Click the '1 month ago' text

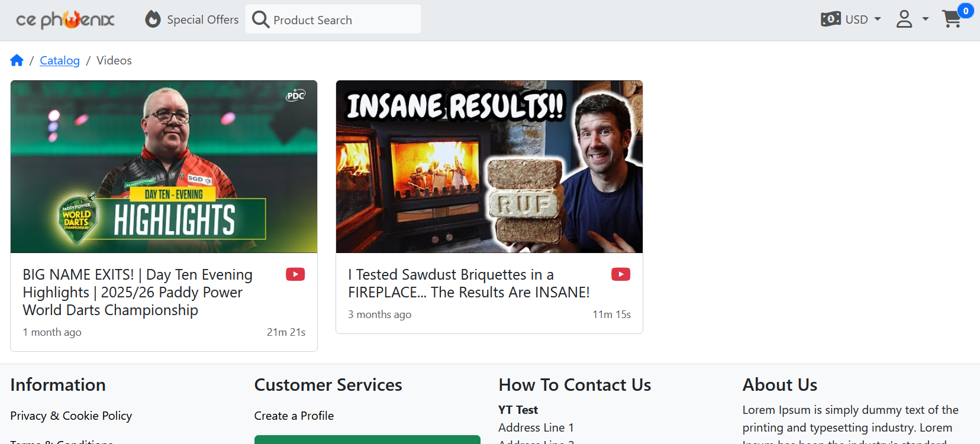(x=52, y=332)
